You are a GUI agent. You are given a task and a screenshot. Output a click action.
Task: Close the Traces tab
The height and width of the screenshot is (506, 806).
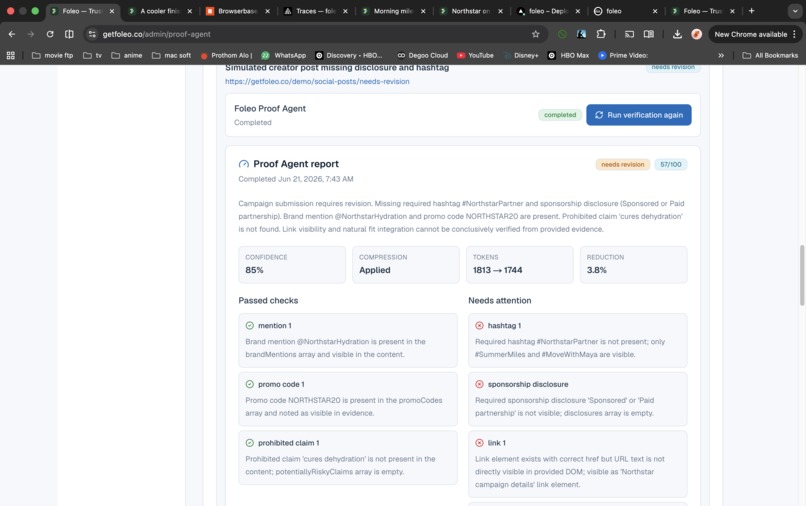[345, 11]
